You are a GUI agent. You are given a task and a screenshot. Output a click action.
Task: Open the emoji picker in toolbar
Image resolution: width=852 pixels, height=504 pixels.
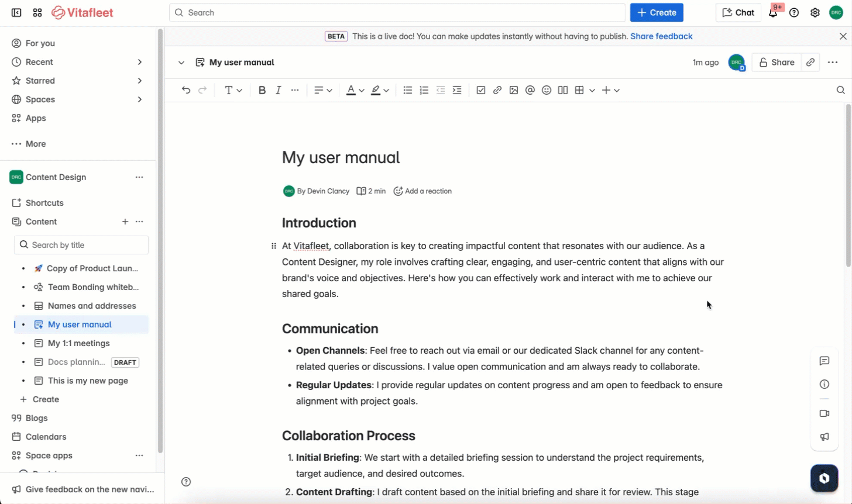tap(547, 90)
